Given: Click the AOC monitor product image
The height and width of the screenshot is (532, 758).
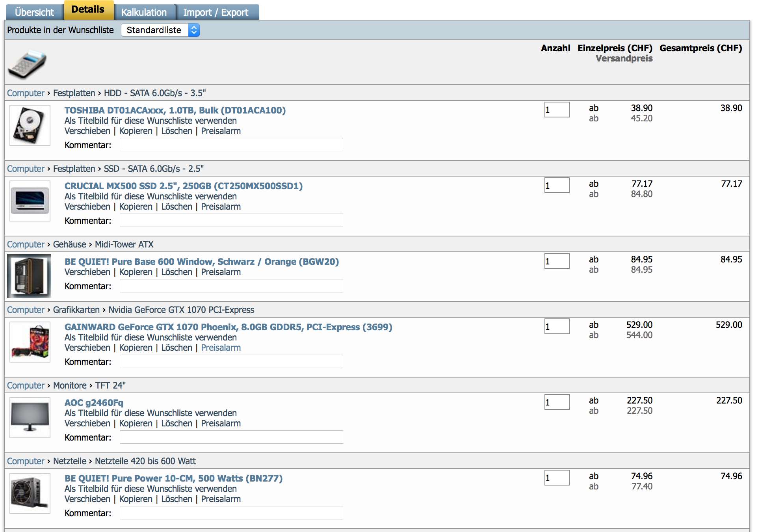Looking at the screenshot, I should pos(30,418).
